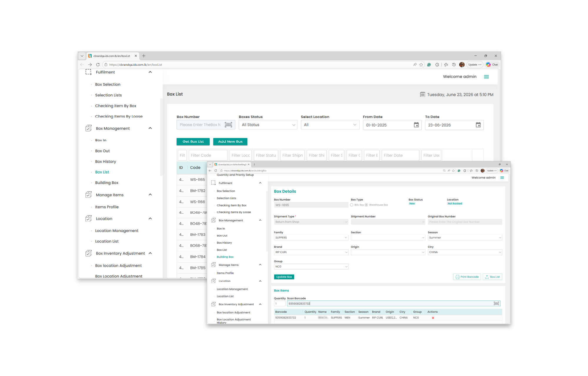
Task: Open To Date calendar picker icon
Action: click(x=478, y=125)
